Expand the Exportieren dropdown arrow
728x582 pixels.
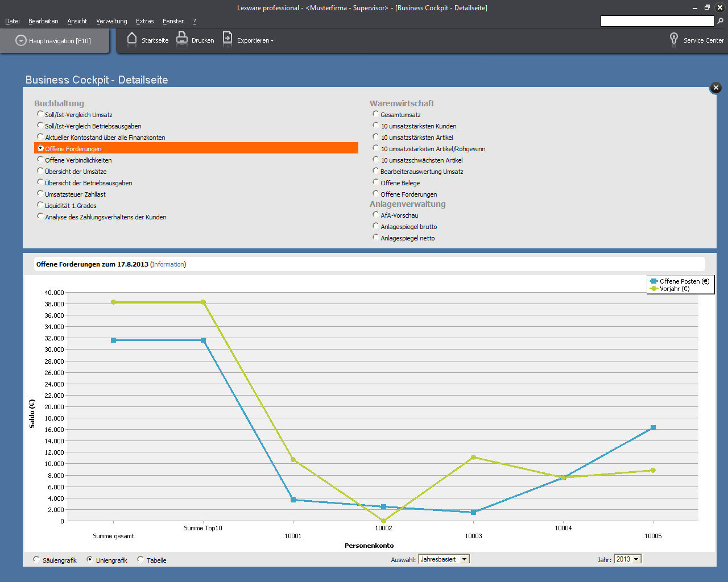272,41
